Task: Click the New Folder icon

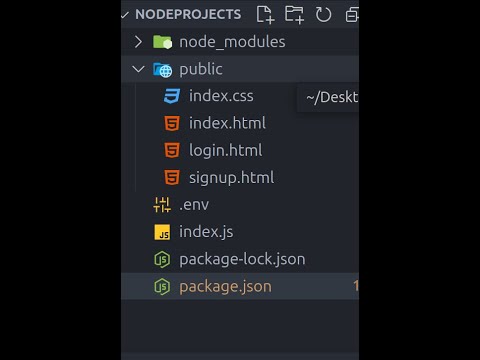Action: point(294,15)
